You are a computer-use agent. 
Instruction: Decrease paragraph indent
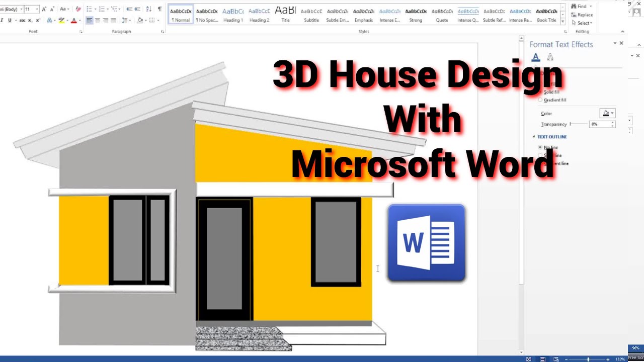pyautogui.click(x=129, y=9)
